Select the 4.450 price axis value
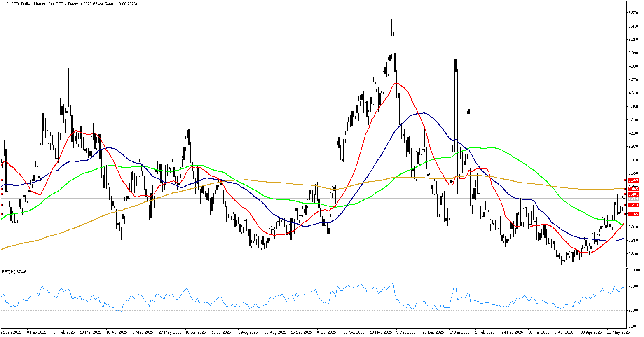This screenshot has height=337, width=644. pyautogui.click(x=634, y=107)
